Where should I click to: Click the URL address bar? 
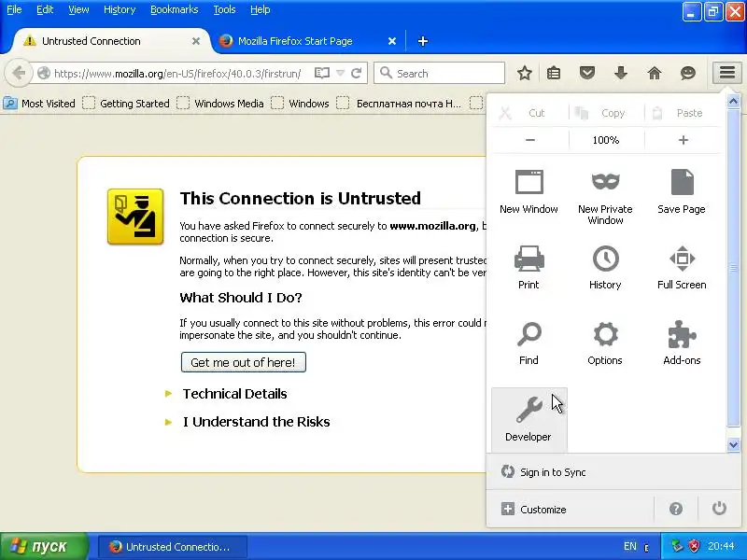pyautogui.click(x=177, y=73)
